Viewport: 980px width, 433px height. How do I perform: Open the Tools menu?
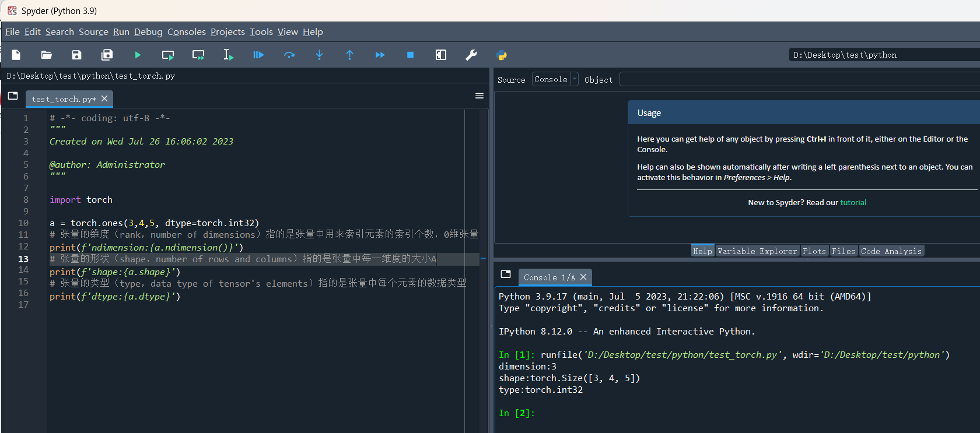click(x=261, y=32)
